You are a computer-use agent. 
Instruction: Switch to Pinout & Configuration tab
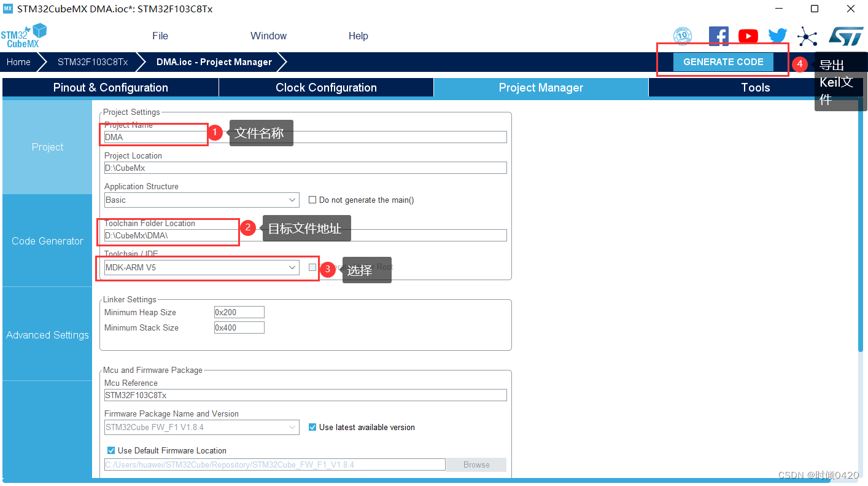coord(110,87)
